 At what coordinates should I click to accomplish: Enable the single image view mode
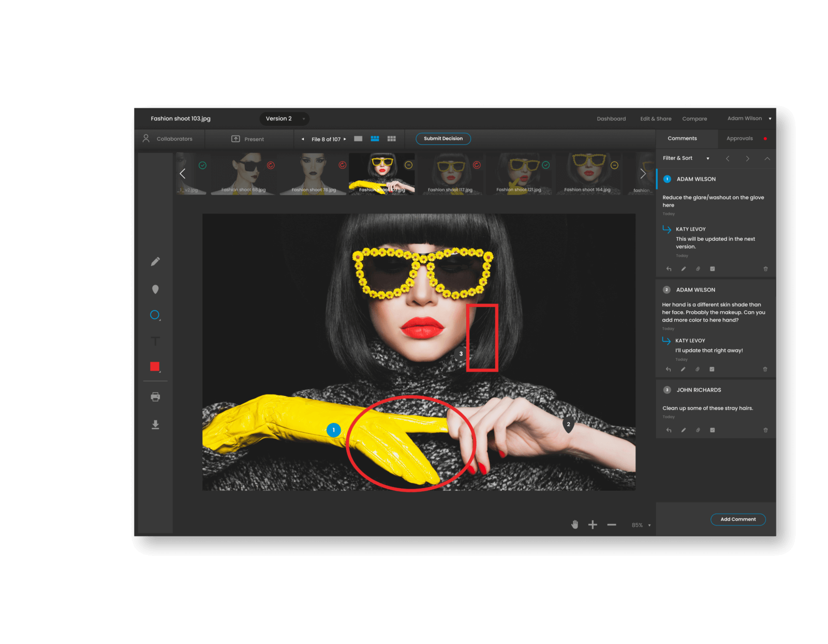pyautogui.click(x=358, y=139)
